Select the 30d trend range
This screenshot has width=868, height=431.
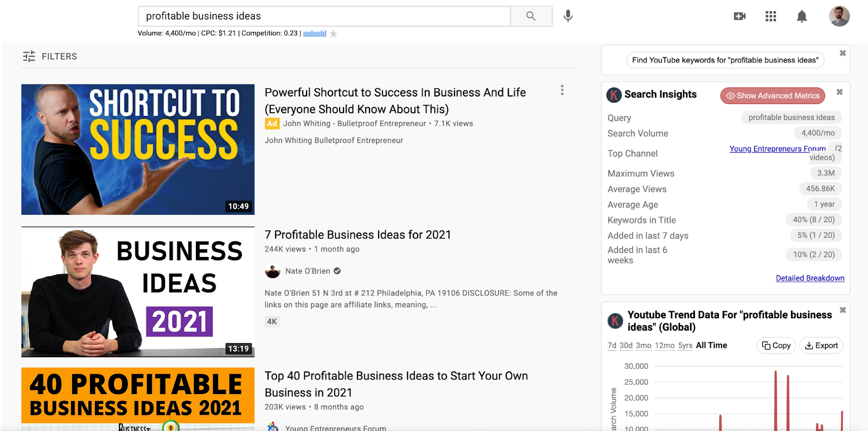(x=626, y=345)
